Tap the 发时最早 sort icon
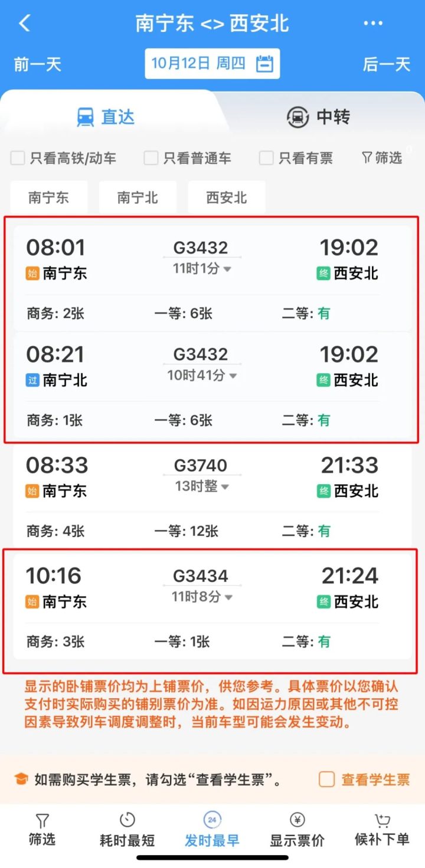The height and width of the screenshot is (868, 425). click(x=212, y=820)
